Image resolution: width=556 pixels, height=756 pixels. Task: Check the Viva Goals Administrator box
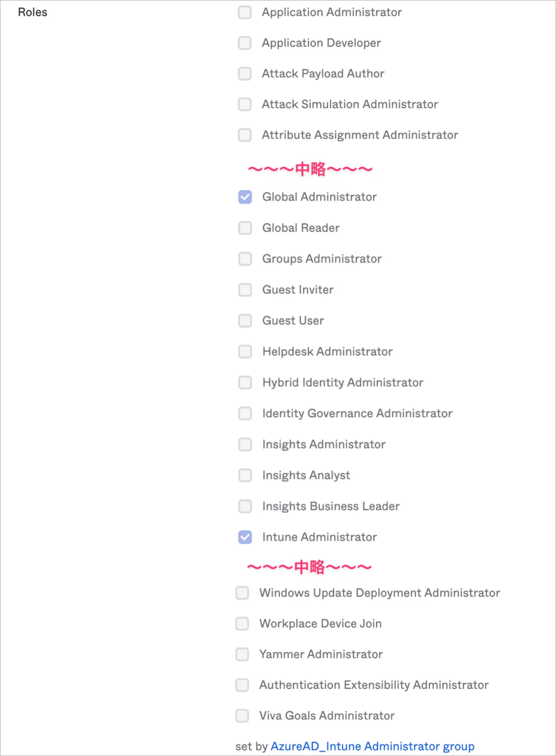coord(242,716)
